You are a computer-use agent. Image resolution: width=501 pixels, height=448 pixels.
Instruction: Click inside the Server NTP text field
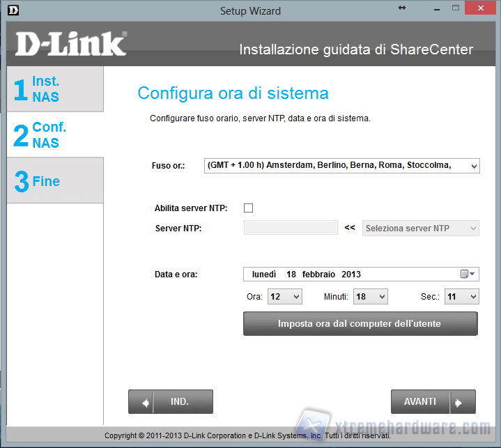[291, 228]
